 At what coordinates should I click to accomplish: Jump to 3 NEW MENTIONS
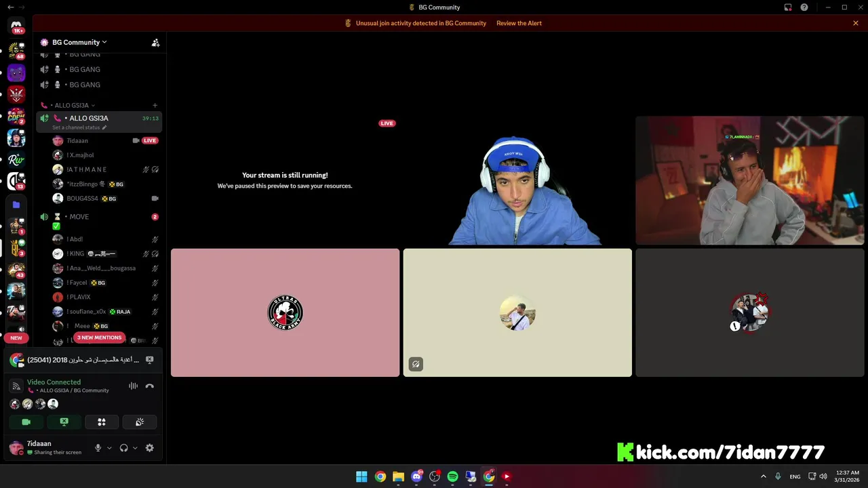(x=100, y=338)
